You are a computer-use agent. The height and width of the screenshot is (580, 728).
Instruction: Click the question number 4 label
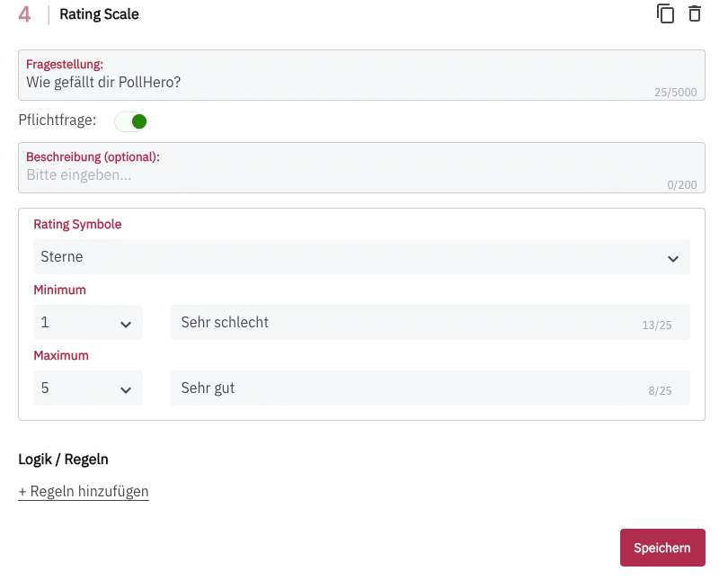point(25,14)
